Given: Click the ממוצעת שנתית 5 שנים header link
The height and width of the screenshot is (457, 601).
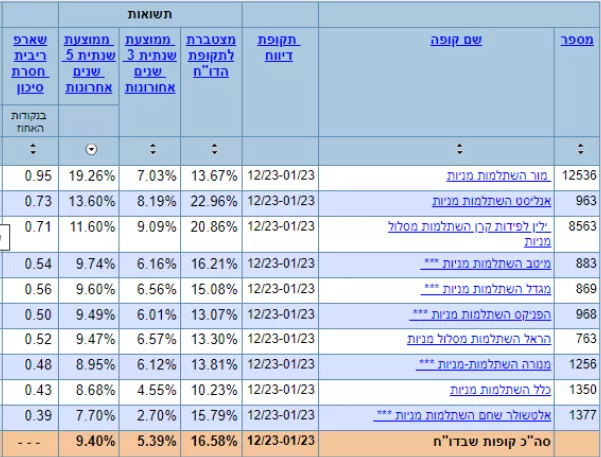Looking at the screenshot, I should pos(91,63).
